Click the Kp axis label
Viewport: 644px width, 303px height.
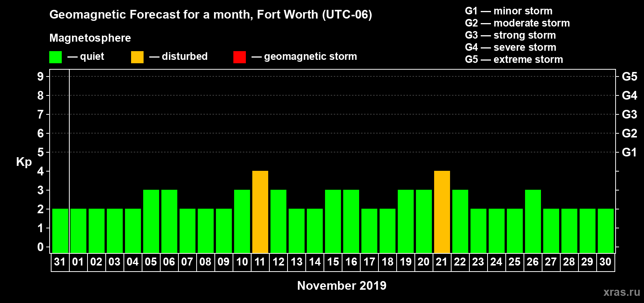[24, 162]
